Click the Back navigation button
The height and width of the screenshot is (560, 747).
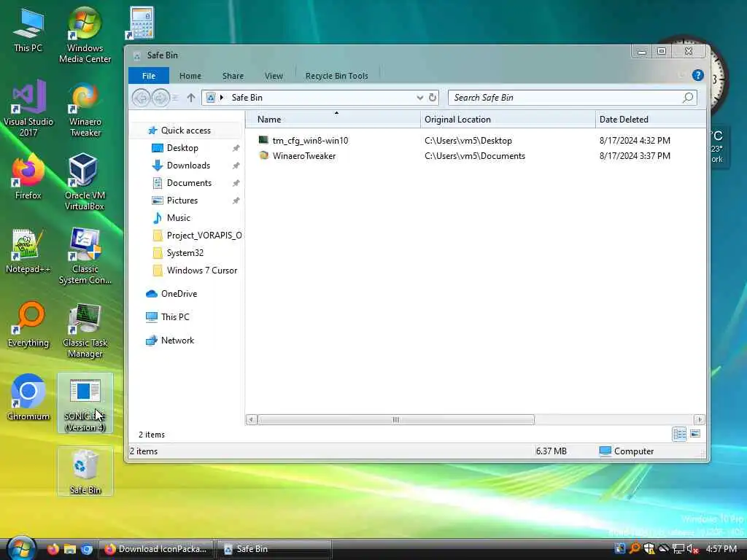click(141, 98)
